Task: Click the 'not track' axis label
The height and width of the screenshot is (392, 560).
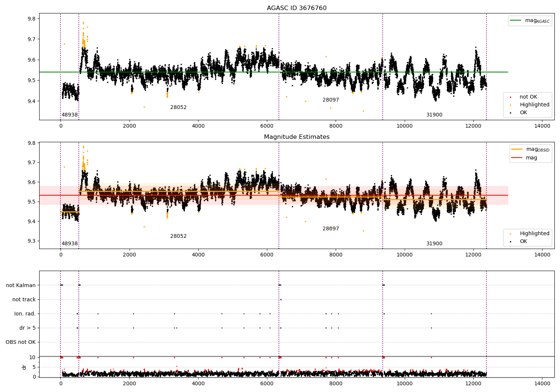Action: click(24, 299)
